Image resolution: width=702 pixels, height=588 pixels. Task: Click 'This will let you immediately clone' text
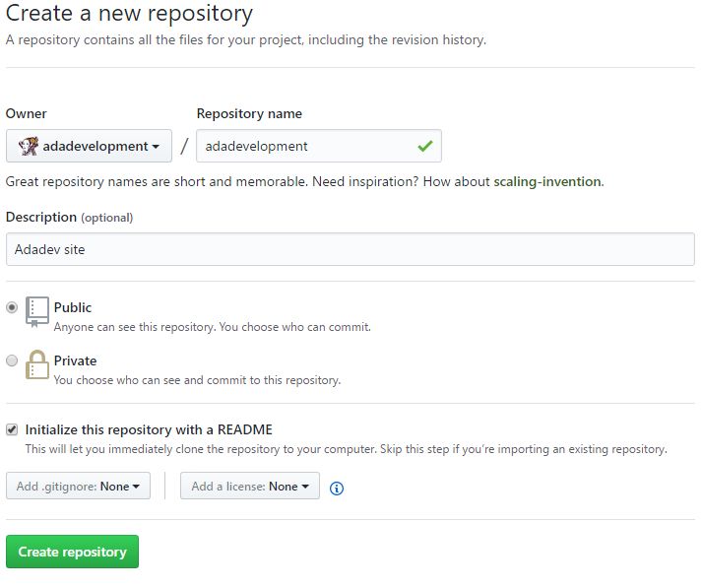tap(346, 449)
